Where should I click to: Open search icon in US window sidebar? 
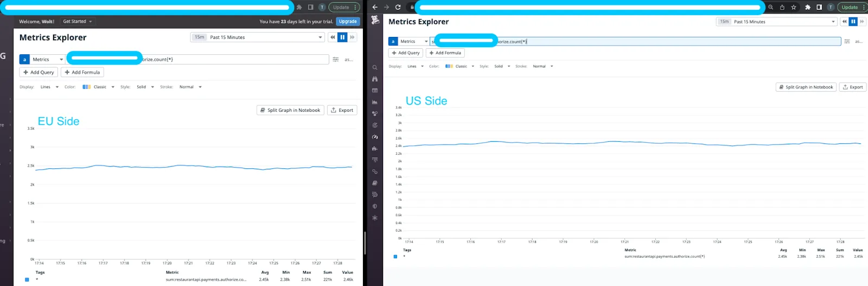[x=375, y=68]
